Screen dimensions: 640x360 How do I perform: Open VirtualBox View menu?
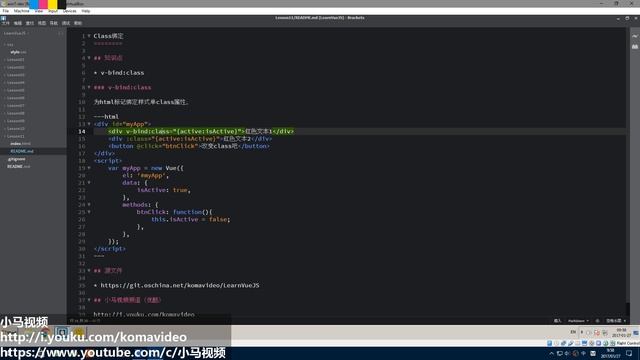point(39,11)
